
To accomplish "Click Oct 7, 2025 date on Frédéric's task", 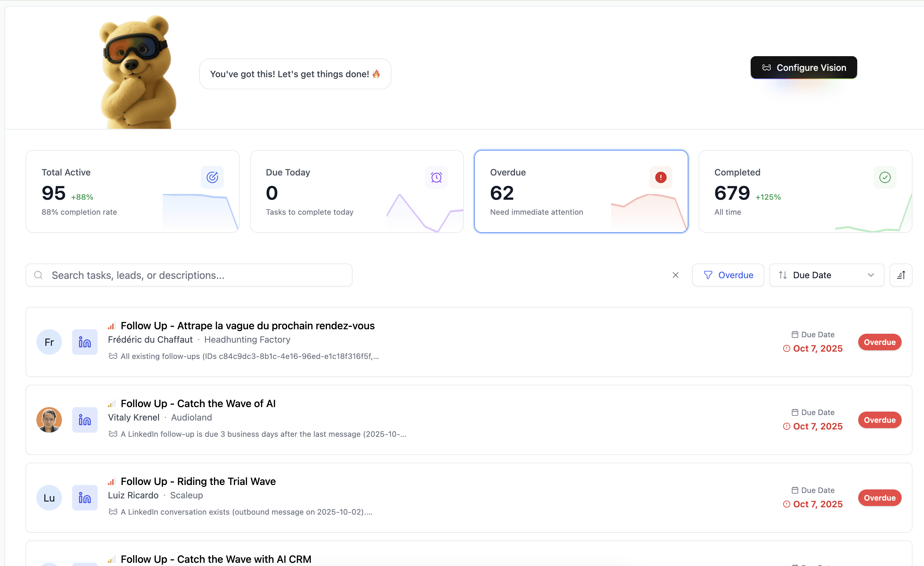I will (x=817, y=349).
